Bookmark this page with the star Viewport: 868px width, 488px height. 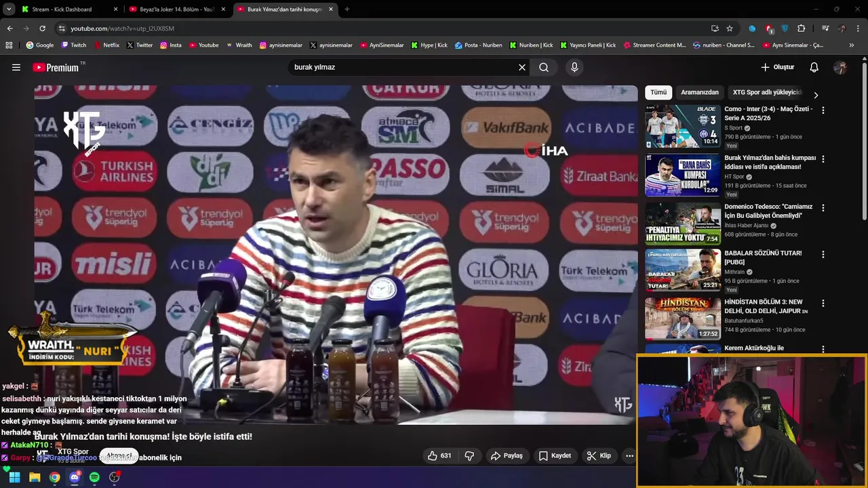(x=730, y=28)
